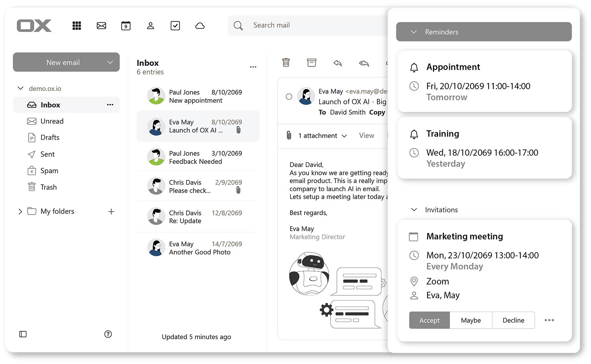Archive the open email
This screenshot has height=364, width=591.
tap(312, 63)
